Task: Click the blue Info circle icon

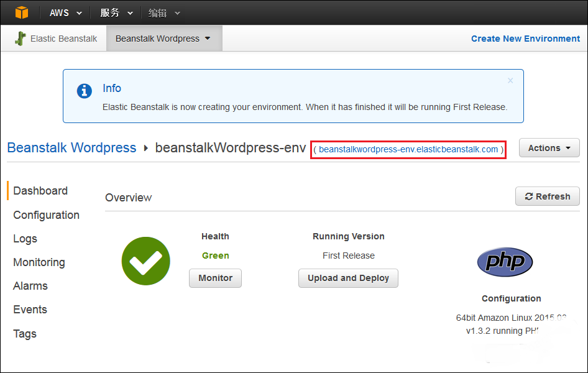Action: 84,91
